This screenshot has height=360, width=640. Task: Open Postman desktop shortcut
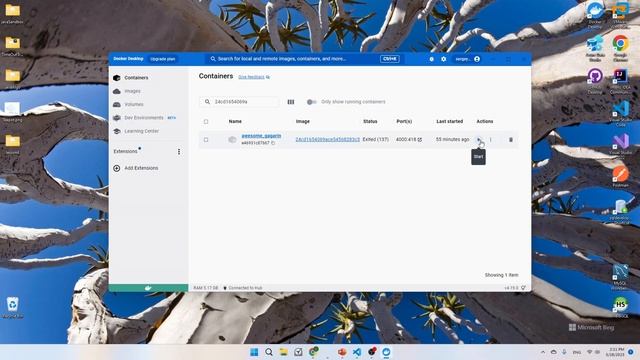pos(620,176)
